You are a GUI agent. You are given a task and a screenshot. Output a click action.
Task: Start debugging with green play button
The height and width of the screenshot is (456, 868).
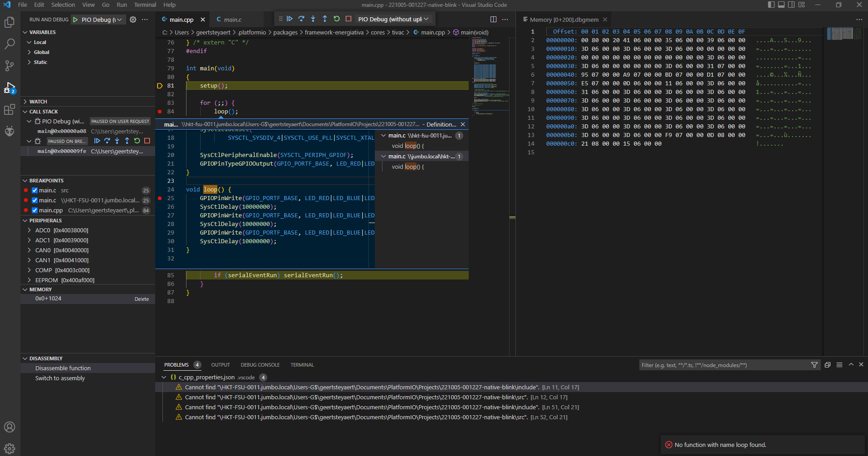[75, 20]
